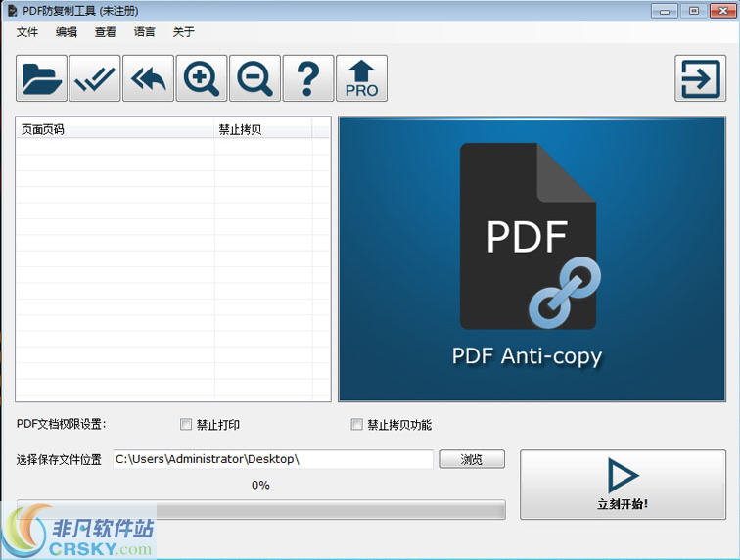Zoom in with the magnifier plus icon
Image resolution: width=740 pixels, height=560 pixels.
click(x=202, y=78)
